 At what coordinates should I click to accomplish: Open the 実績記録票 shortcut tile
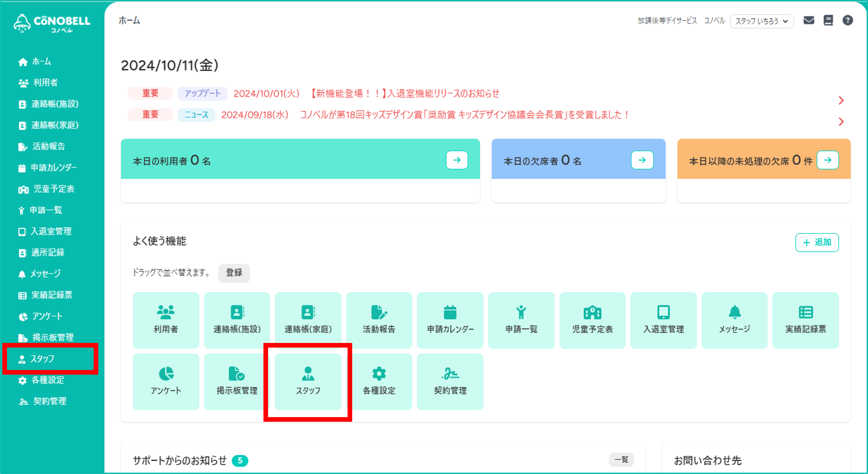coord(806,320)
